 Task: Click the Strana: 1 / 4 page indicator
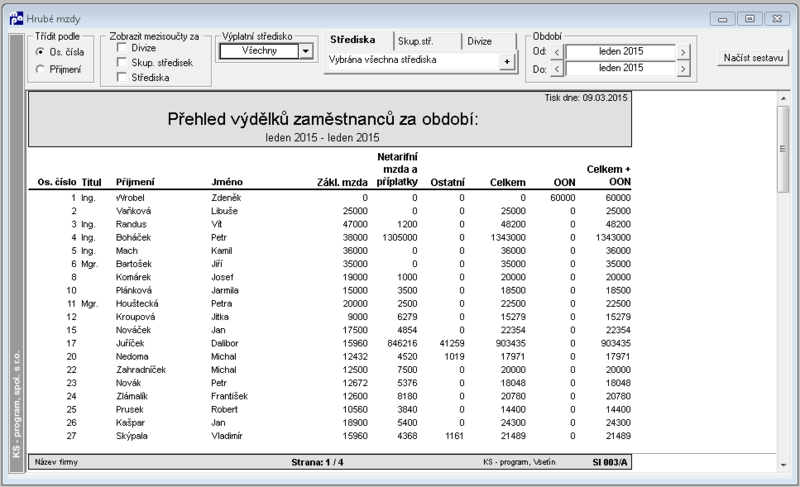317,463
